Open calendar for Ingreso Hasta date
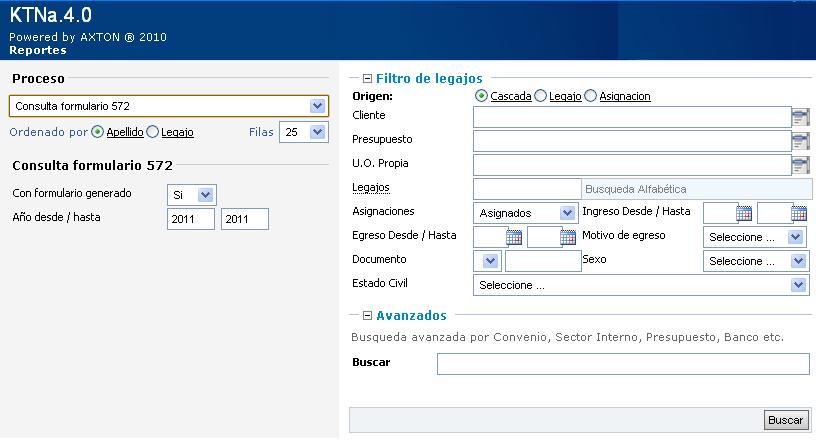Image resolution: width=816 pixels, height=442 pixels. (x=799, y=213)
